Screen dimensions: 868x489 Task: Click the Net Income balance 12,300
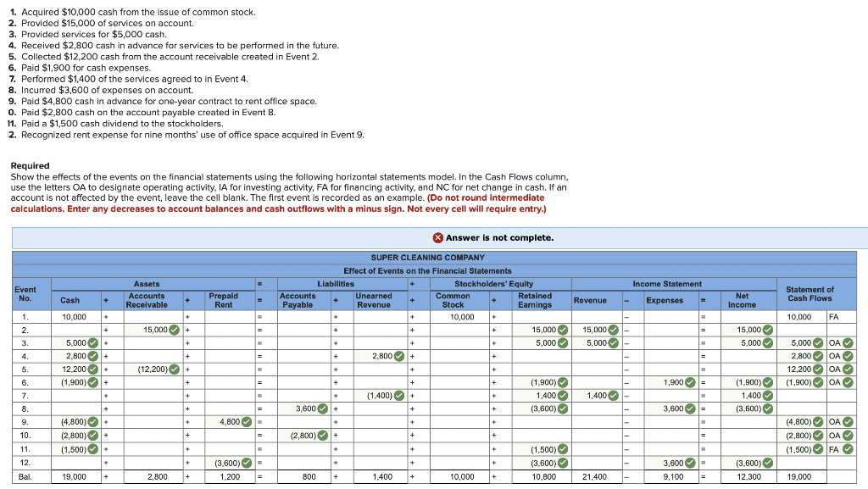tap(748, 477)
